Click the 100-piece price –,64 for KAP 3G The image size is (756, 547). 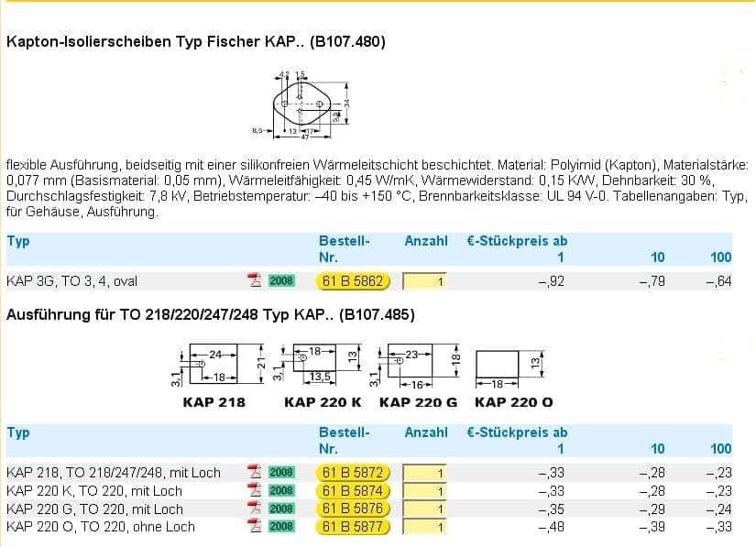click(x=718, y=281)
